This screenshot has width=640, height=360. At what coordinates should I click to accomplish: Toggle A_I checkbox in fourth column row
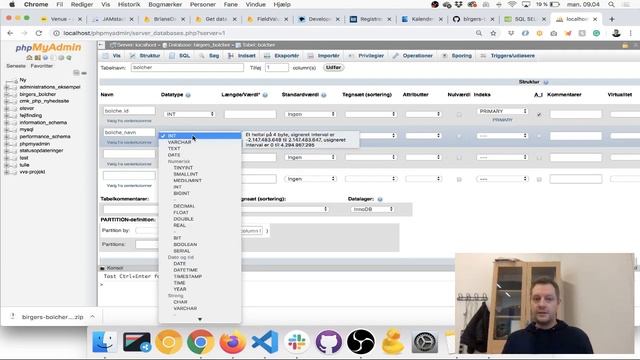(539, 179)
